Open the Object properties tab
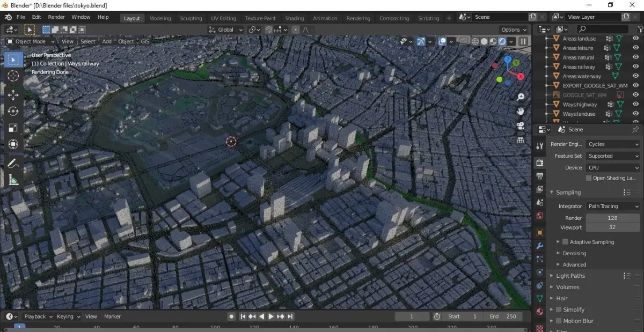 pyautogui.click(x=540, y=233)
